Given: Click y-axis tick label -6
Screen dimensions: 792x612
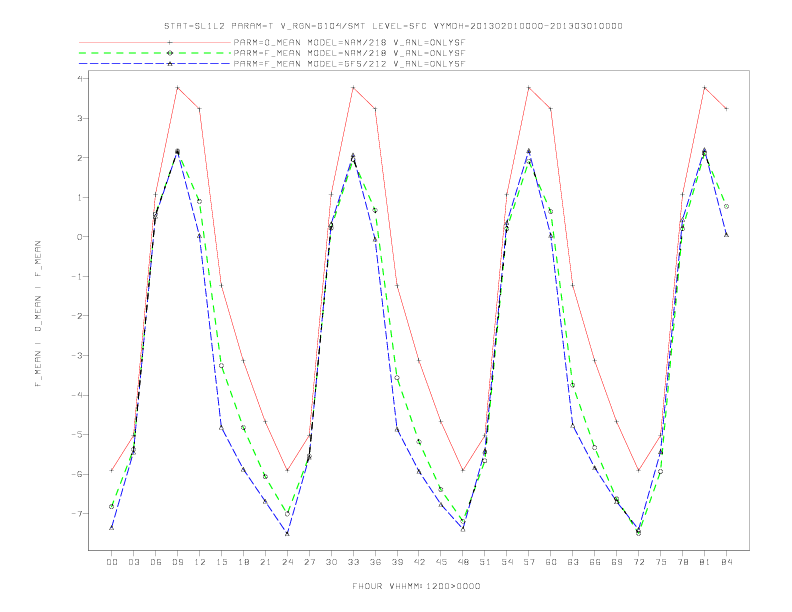Looking at the screenshot, I should point(78,474).
